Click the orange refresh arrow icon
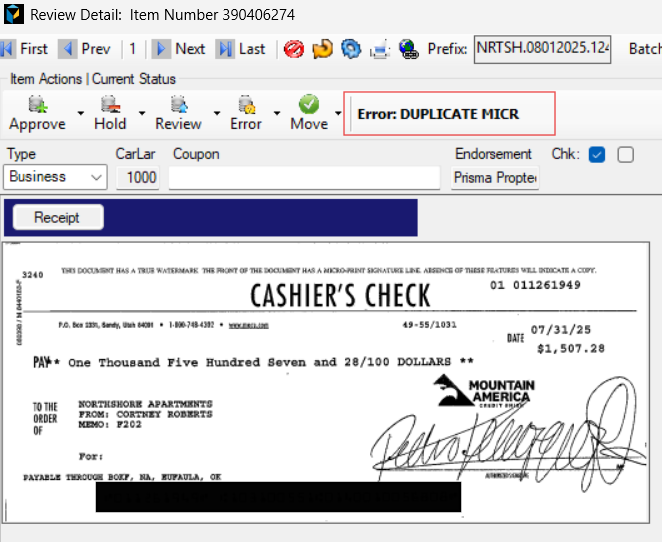This screenshot has width=662, height=542. pyautogui.click(x=322, y=49)
